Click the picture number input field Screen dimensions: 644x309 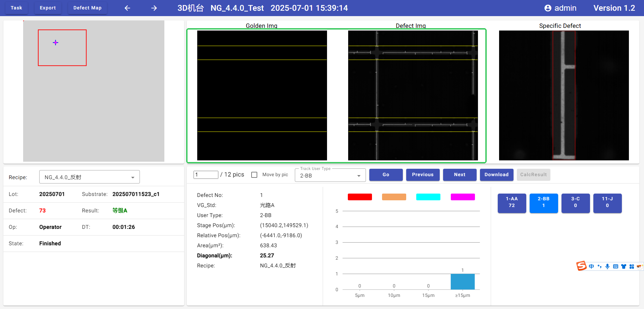[x=206, y=175]
